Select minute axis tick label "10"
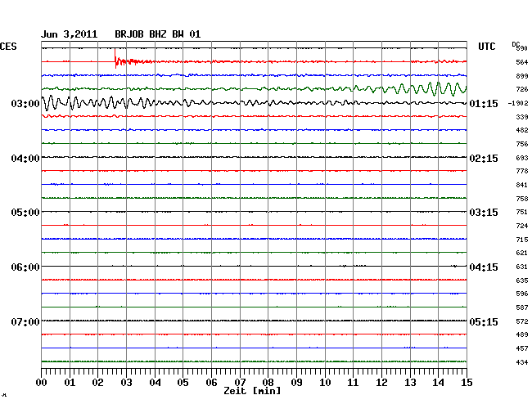Screen dimensions: 532x404 click(326, 383)
